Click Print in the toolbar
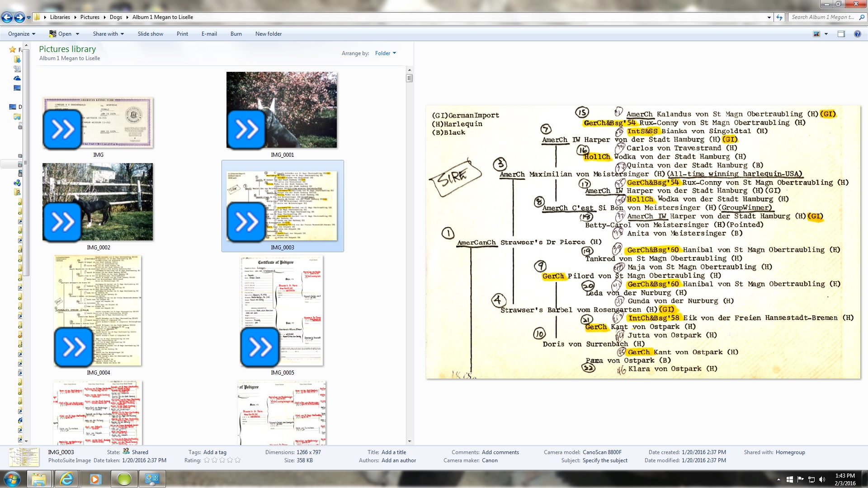 (182, 34)
